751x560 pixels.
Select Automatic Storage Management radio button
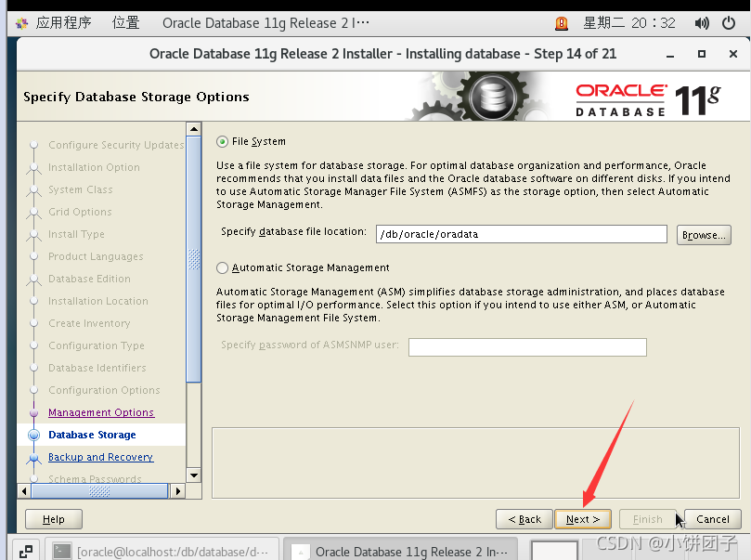[222, 267]
